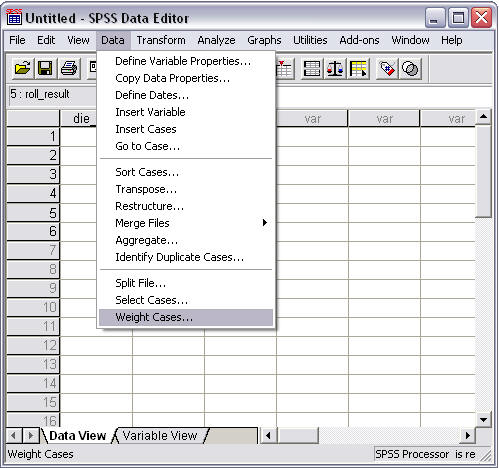Image resolution: width=499 pixels, height=468 pixels.
Task: Click the tab scroll right arrow button
Action: [31, 436]
